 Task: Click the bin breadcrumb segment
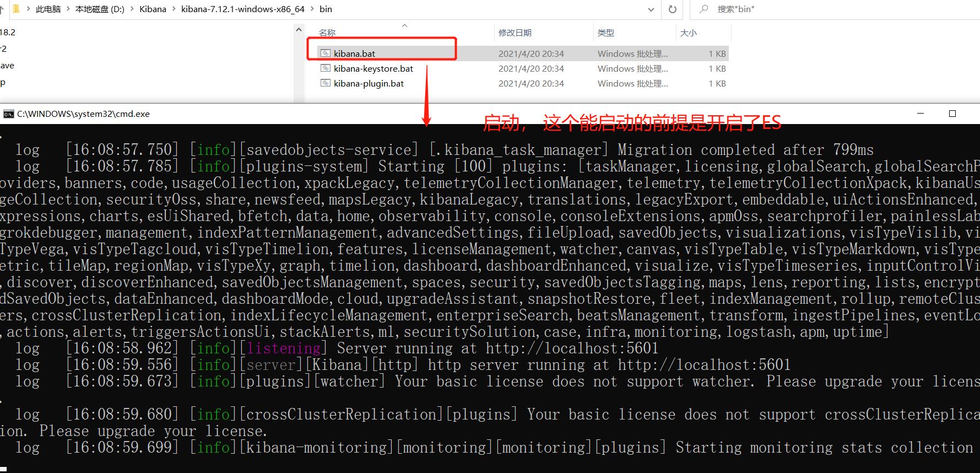pos(326,9)
